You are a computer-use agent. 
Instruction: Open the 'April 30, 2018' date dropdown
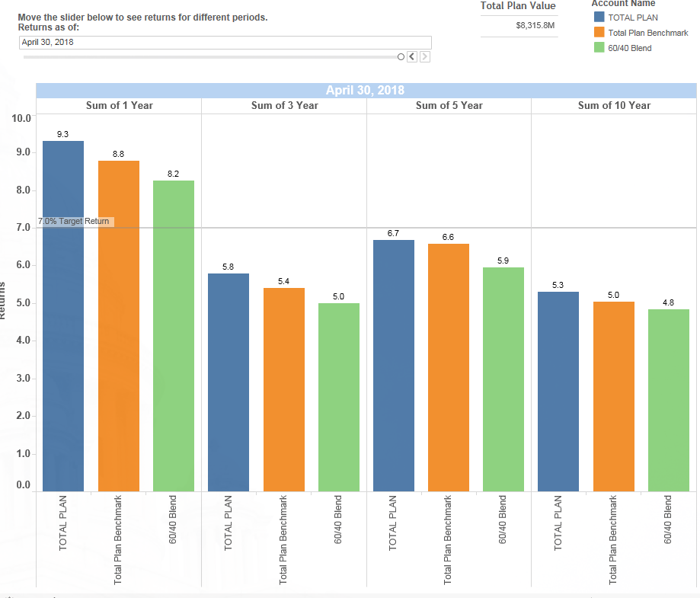pos(225,43)
